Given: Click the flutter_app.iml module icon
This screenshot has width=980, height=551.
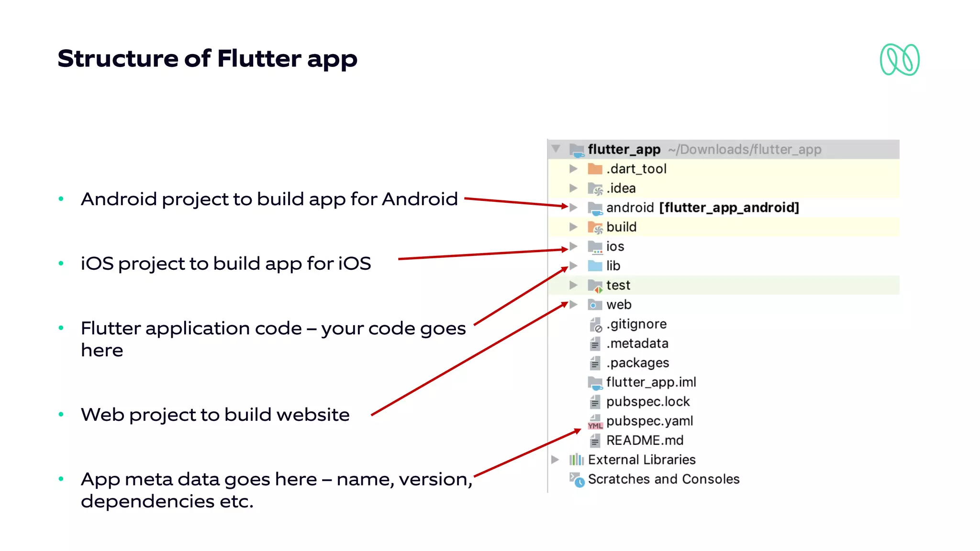Looking at the screenshot, I should (x=595, y=383).
